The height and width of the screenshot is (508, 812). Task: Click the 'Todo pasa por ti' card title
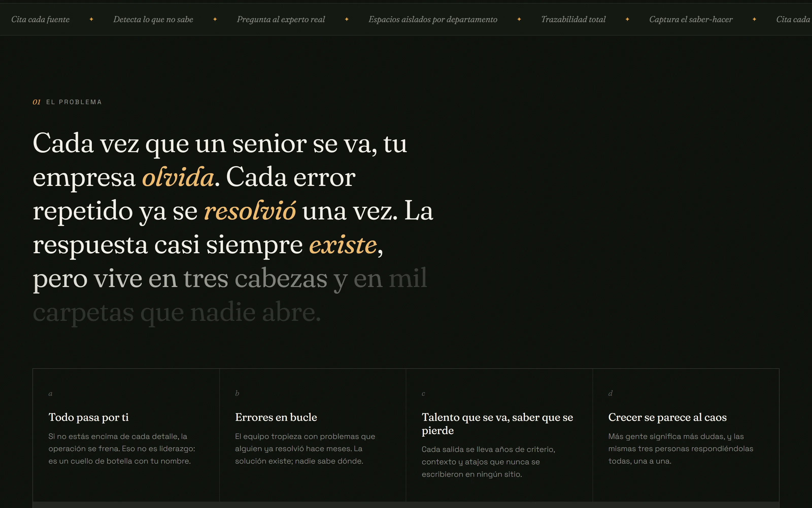(89, 417)
